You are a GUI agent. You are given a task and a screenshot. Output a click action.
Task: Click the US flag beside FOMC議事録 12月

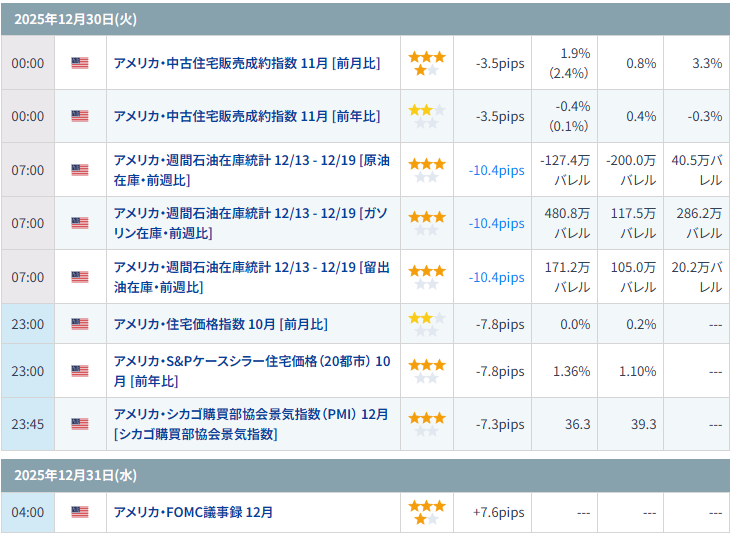click(x=80, y=512)
